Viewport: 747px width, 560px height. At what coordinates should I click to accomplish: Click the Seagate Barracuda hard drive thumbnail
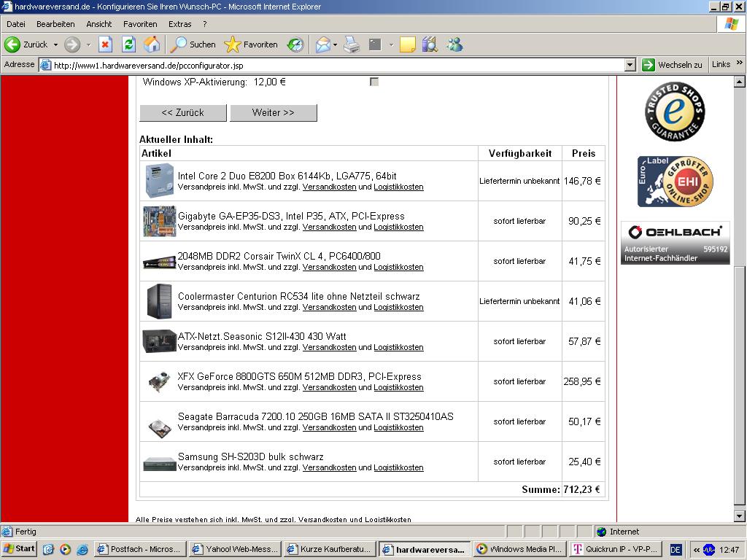[x=160, y=427]
